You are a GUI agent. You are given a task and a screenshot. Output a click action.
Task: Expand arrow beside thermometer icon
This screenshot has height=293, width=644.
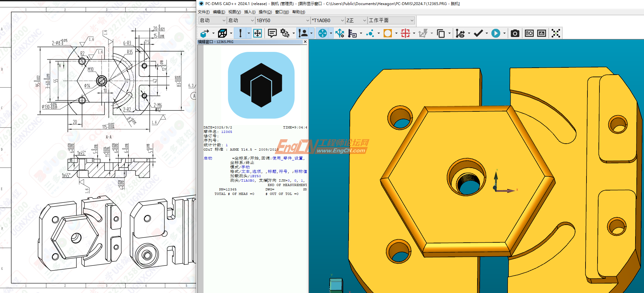point(361,33)
